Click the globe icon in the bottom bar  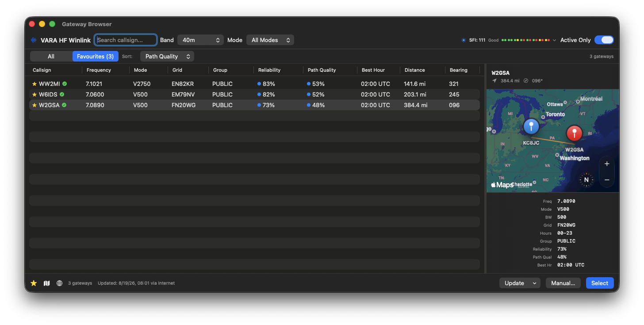coord(59,283)
